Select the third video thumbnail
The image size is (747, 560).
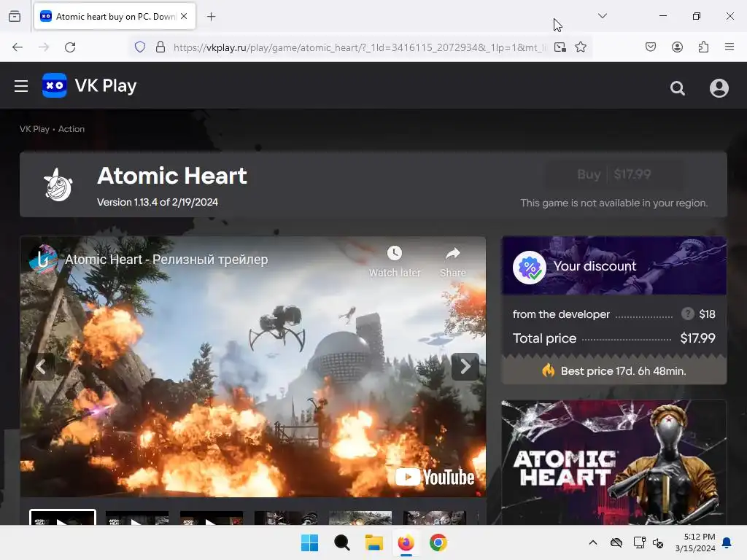point(212,518)
